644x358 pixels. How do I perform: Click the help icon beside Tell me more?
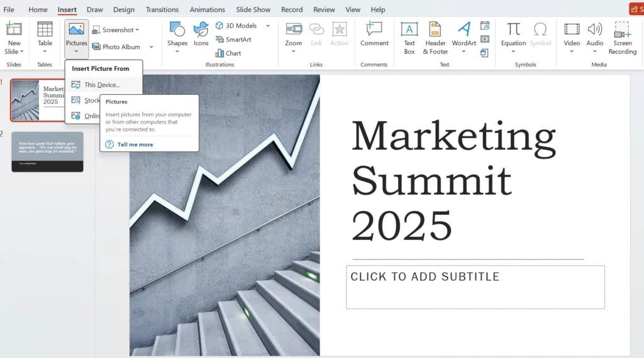109,144
